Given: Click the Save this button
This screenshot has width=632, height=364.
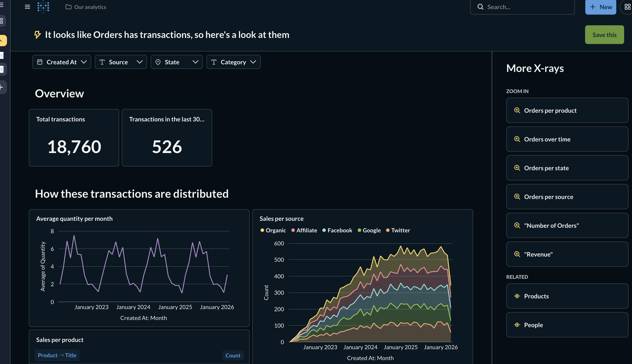Looking at the screenshot, I should (x=604, y=35).
